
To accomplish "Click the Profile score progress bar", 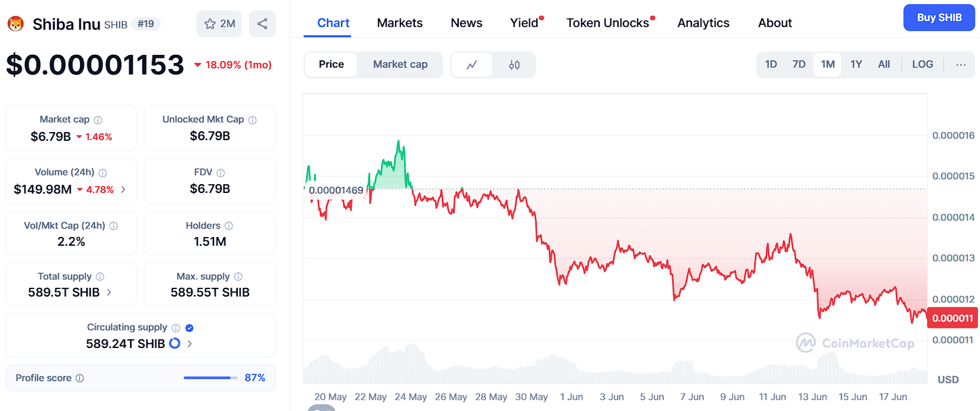I will pos(211,378).
